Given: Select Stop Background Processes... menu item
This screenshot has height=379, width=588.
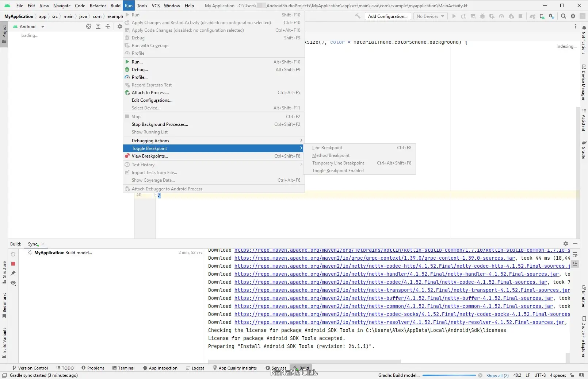Looking at the screenshot, I should coord(214,124).
